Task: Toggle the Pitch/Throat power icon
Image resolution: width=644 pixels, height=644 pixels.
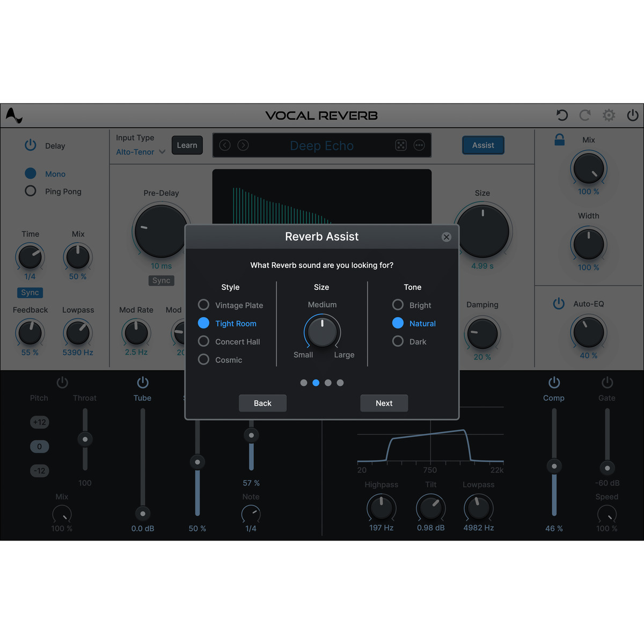Action: click(62, 382)
